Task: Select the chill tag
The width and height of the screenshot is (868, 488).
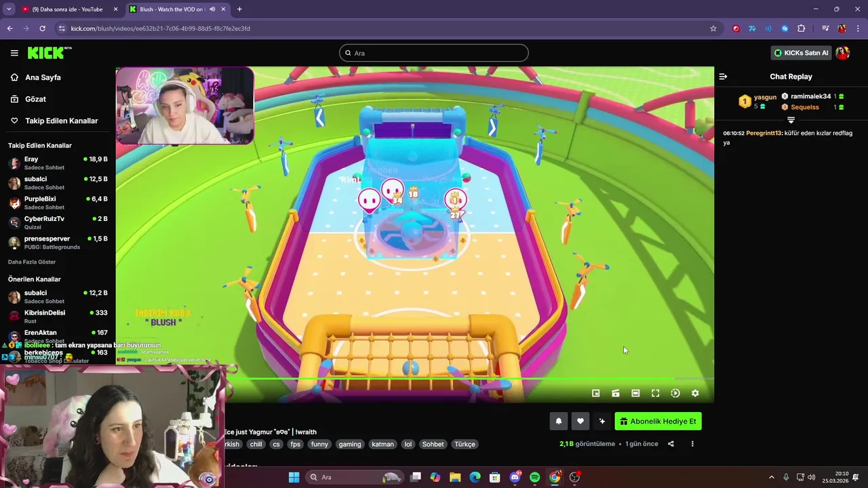Action: [256, 445]
